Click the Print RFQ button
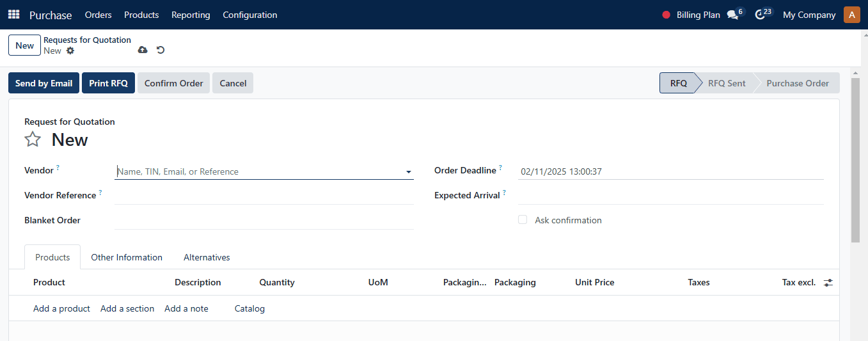The height and width of the screenshot is (341, 868). 108,83
